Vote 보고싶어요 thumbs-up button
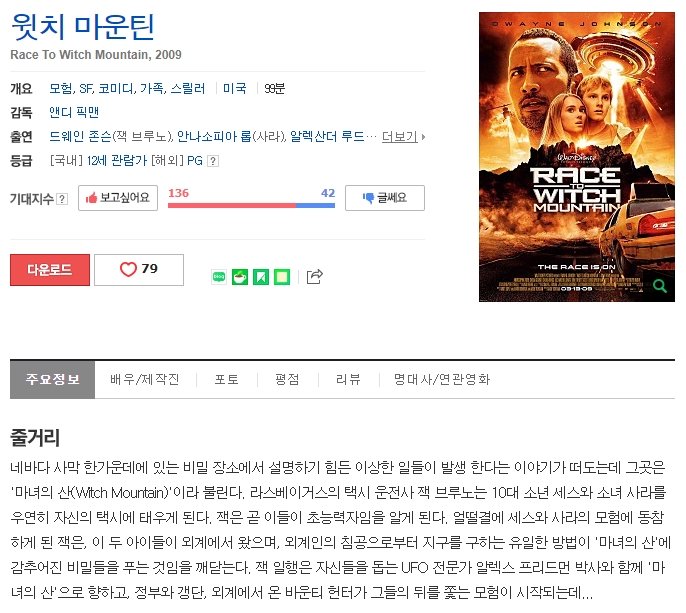The height and width of the screenshot is (613, 686). coord(118,198)
